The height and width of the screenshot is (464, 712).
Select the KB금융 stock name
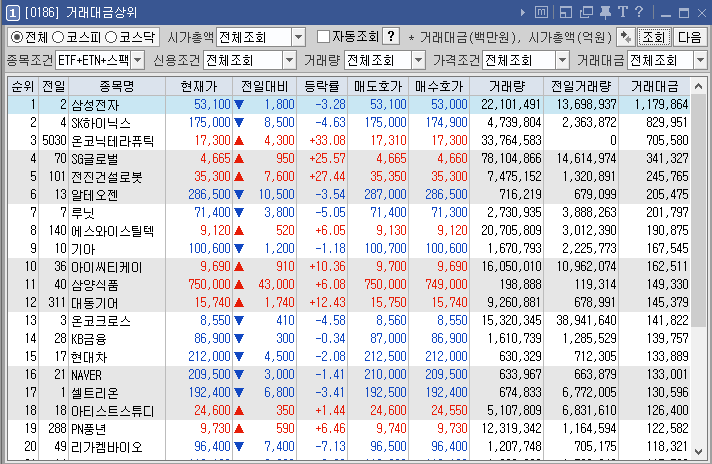89,339
